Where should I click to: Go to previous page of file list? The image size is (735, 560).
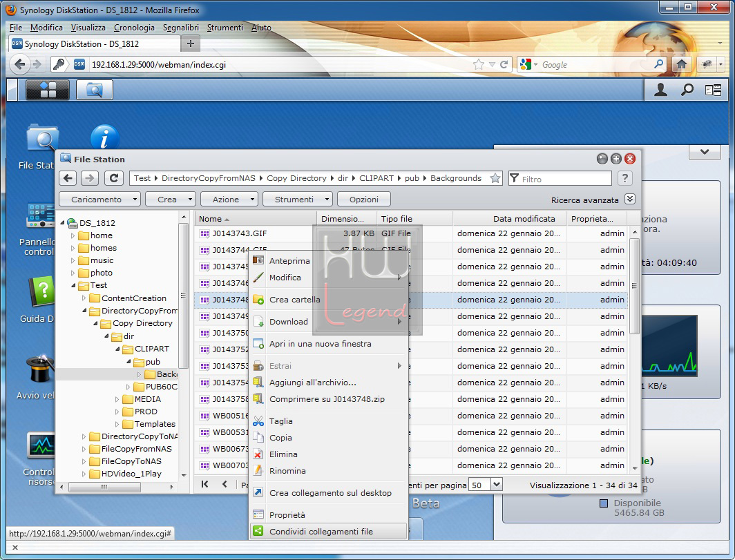pos(225,484)
